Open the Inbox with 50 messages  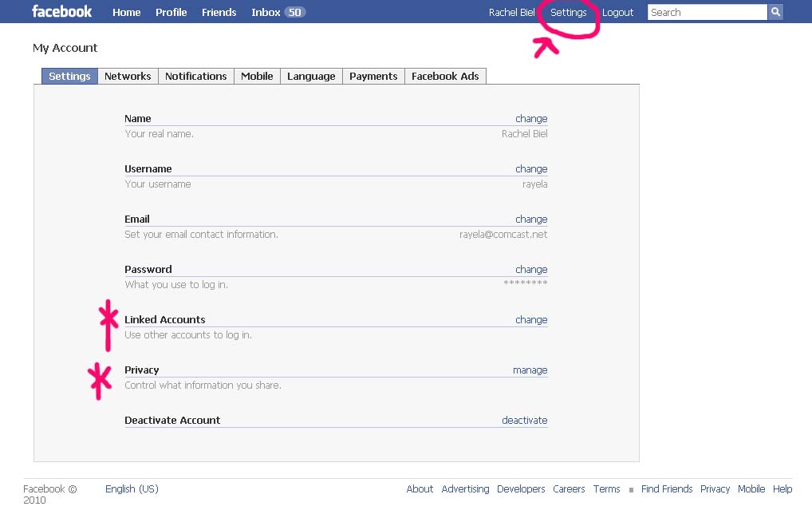278,13
